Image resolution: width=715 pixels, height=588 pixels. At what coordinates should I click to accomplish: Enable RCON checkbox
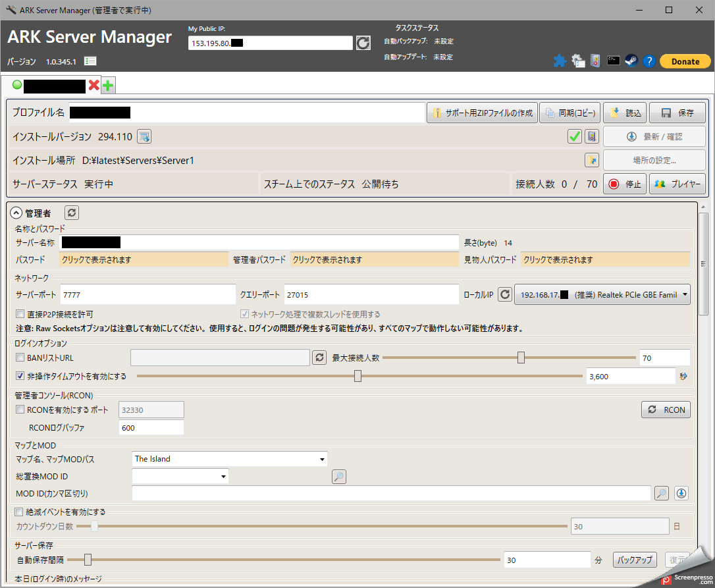point(20,410)
